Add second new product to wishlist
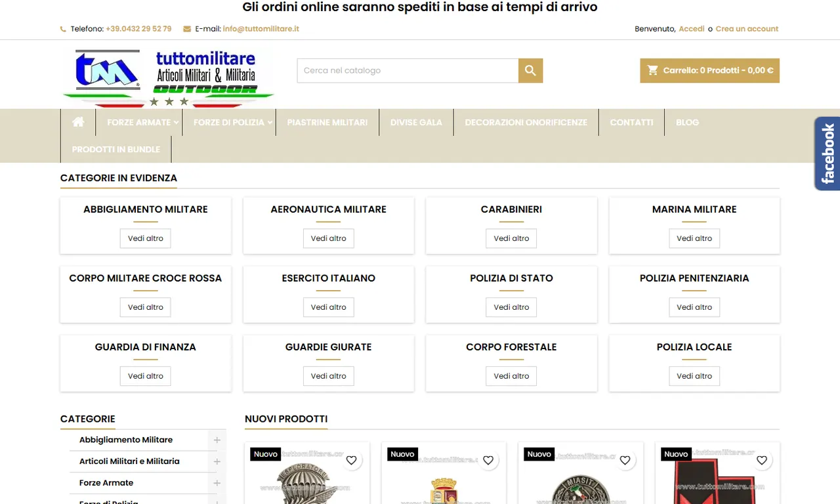This screenshot has width=840, height=504. tap(488, 461)
